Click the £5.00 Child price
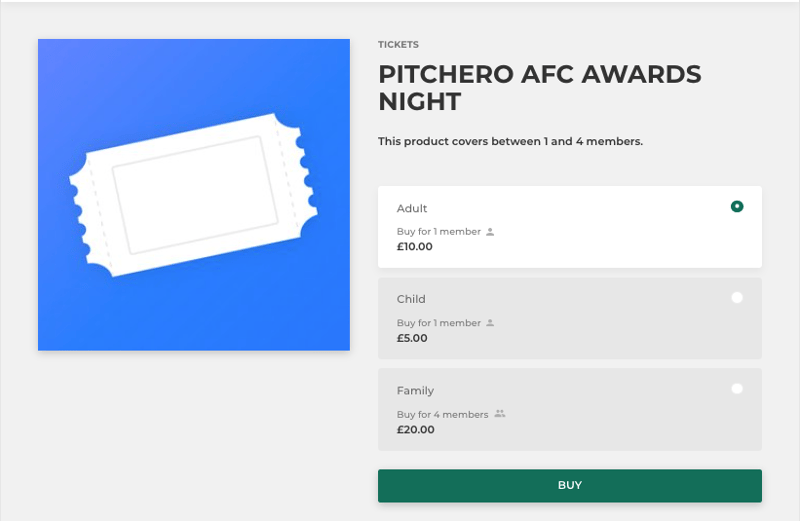 coord(412,338)
